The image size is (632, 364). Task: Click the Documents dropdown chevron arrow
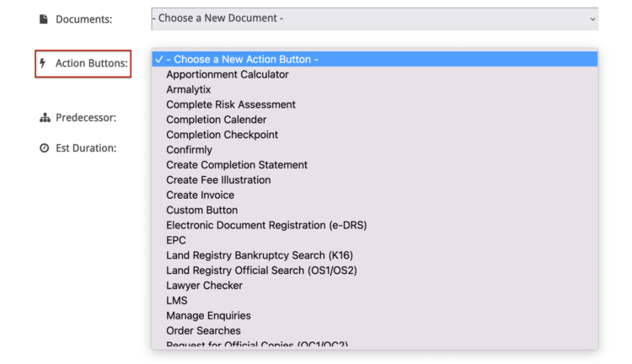tap(592, 19)
